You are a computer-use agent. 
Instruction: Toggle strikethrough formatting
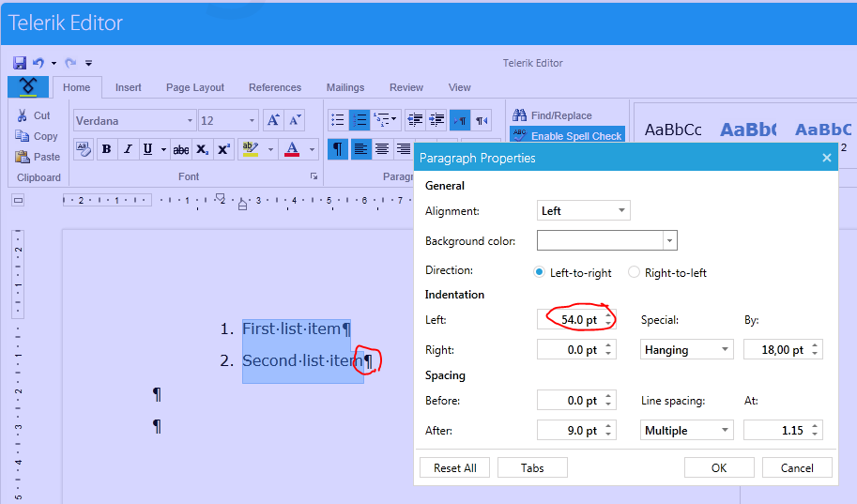pyautogui.click(x=181, y=148)
